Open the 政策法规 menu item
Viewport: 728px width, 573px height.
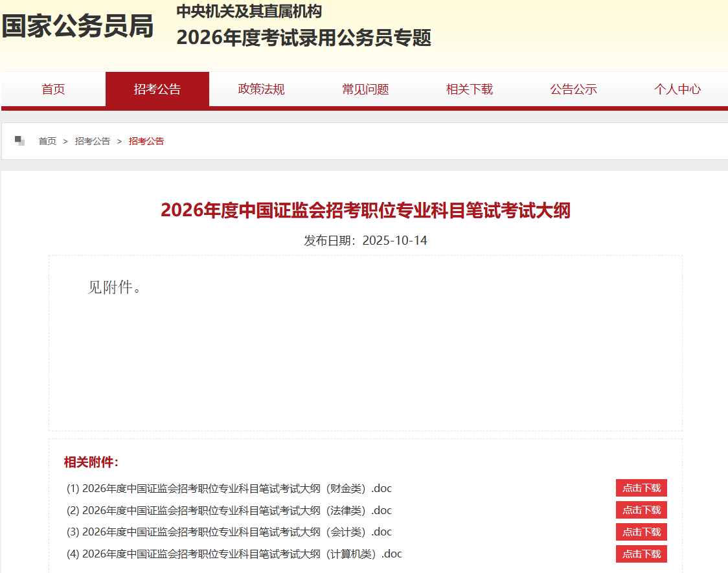tap(261, 89)
